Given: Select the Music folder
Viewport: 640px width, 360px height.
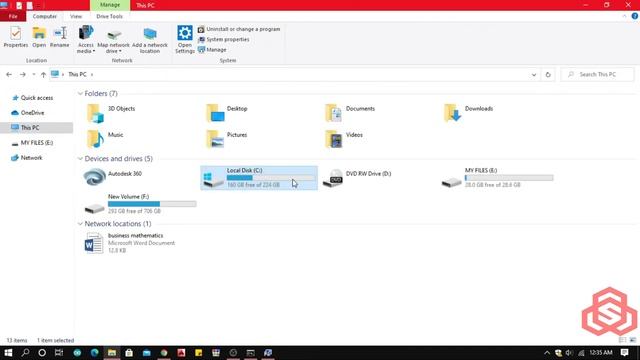Looking at the screenshot, I should coord(105,139).
